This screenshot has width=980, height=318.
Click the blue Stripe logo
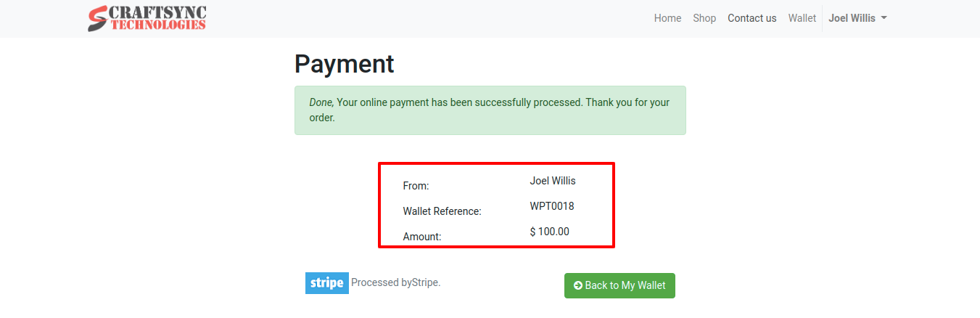tap(326, 283)
